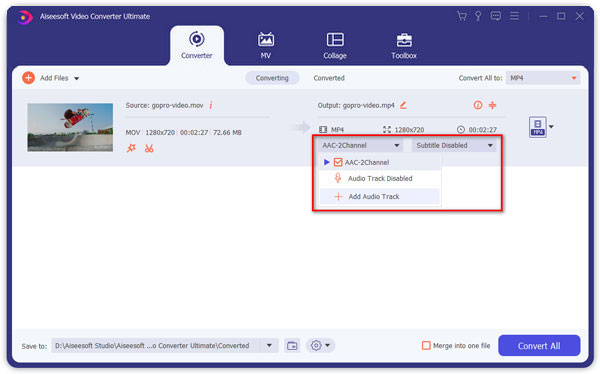600x374 pixels.
Task: Click the plus icon for Add Audio Track
Action: [338, 197]
